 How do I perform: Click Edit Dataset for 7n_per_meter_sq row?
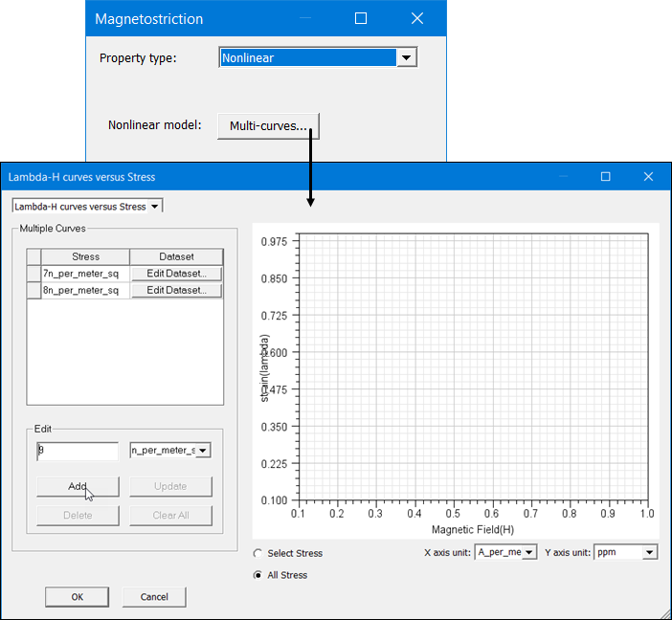tap(176, 274)
